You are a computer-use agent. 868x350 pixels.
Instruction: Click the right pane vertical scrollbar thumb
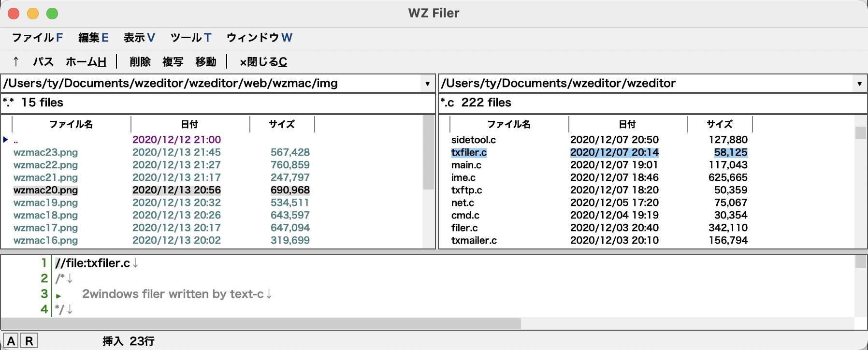[860, 133]
